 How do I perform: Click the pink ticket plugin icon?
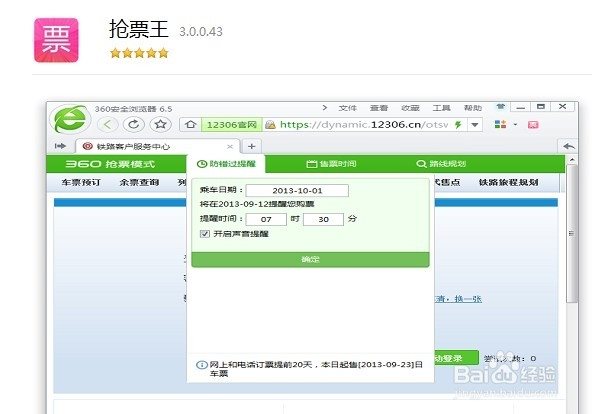[x=533, y=125]
